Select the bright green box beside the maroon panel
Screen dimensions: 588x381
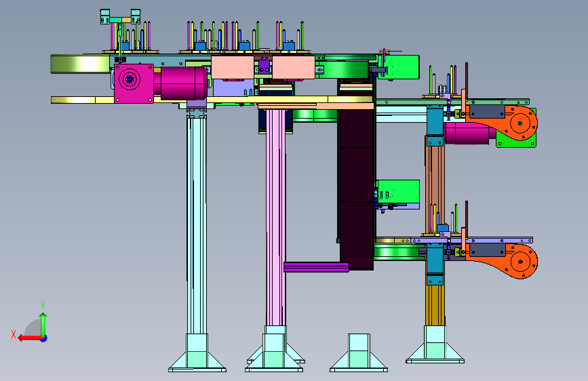[398, 192]
